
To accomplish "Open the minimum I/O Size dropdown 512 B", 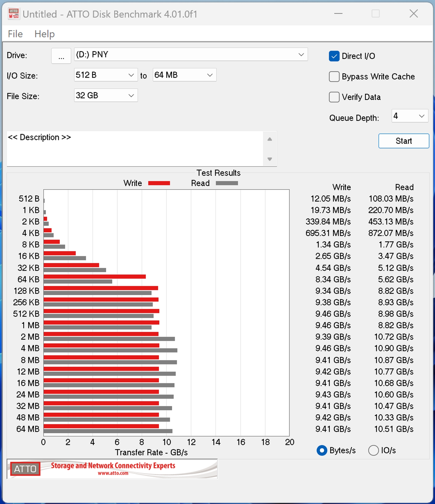I will coord(106,75).
